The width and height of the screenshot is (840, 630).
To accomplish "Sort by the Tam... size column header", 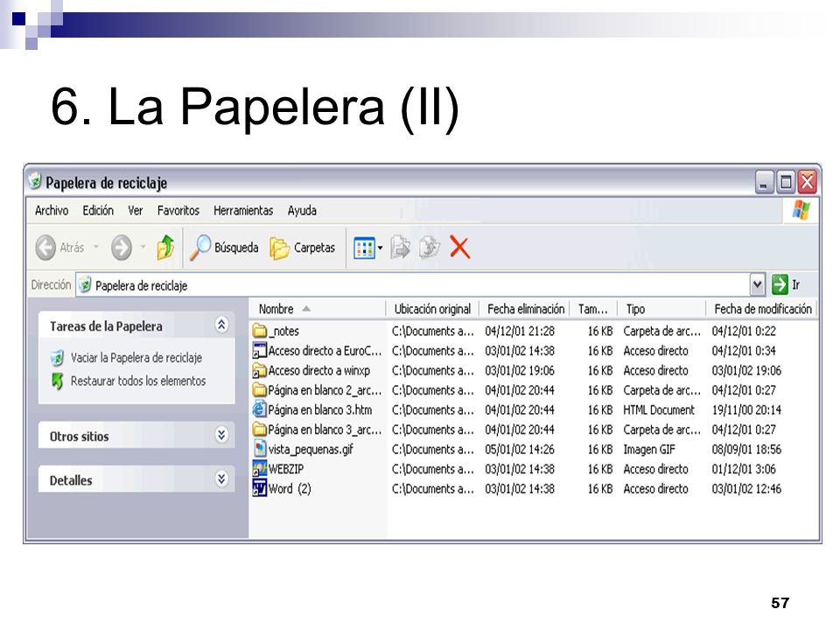I will [594, 309].
